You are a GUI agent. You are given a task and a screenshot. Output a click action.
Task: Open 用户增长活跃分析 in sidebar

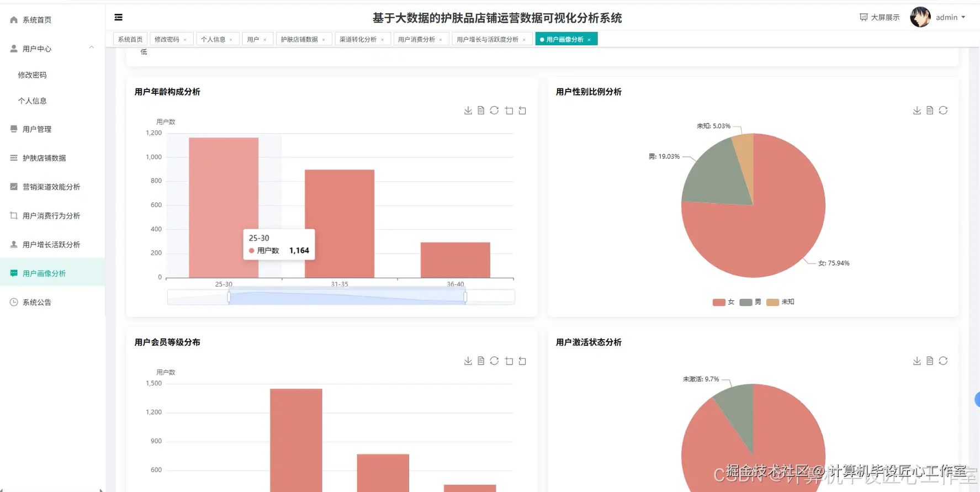tap(52, 245)
